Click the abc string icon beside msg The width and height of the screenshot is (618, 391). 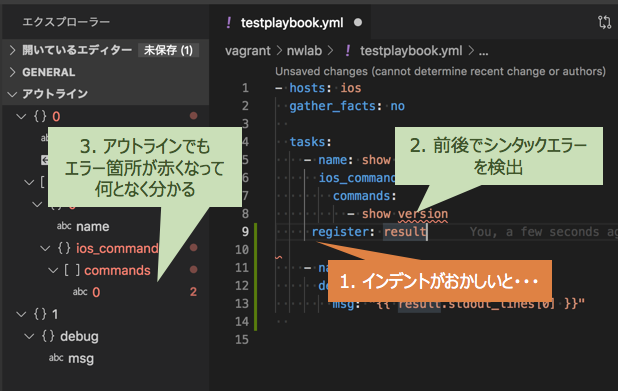click(x=56, y=358)
